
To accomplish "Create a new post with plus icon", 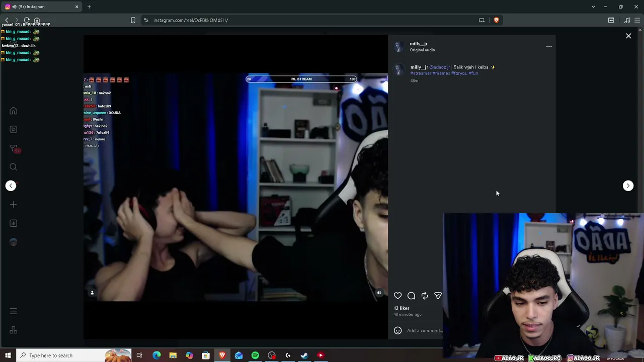I will 14,205.
